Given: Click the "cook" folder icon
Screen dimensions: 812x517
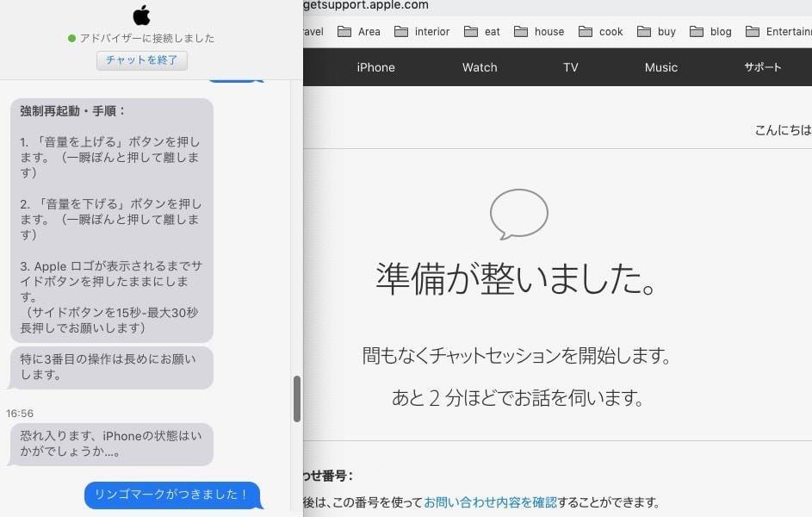Looking at the screenshot, I should [x=584, y=31].
